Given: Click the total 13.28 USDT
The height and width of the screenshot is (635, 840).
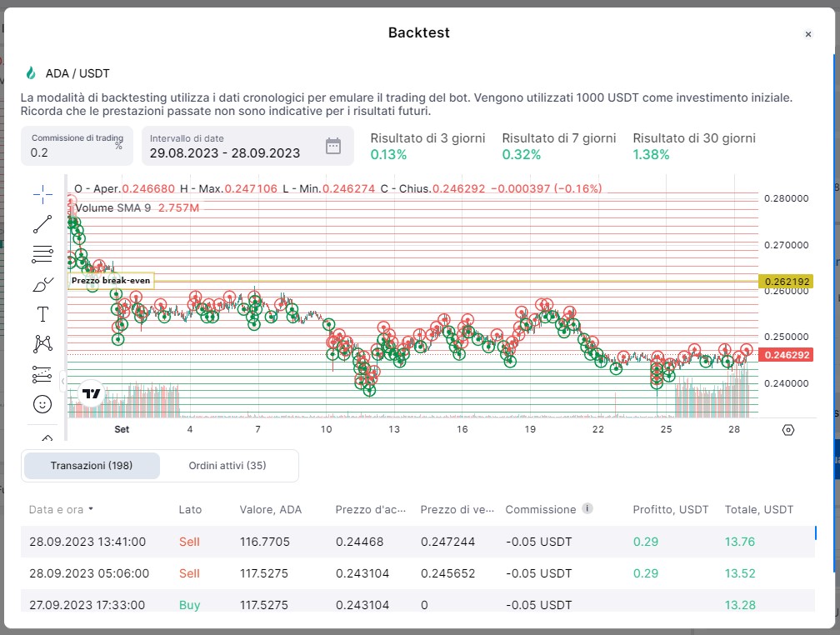Looking at the screenshot, I should [740, 605].
